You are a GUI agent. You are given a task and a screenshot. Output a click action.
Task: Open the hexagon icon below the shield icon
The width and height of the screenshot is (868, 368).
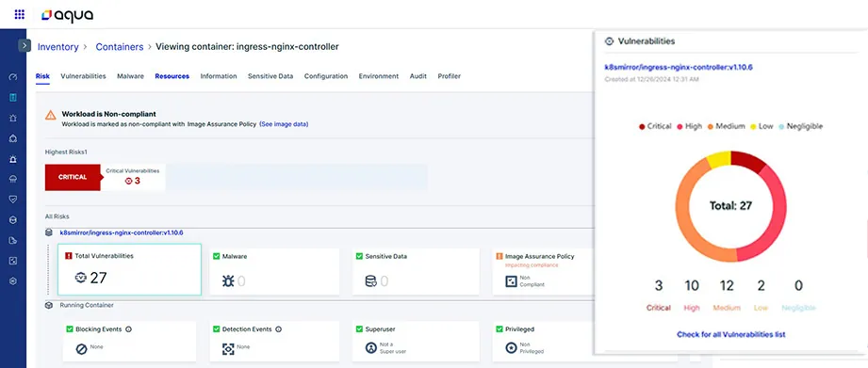pyautogui.click(x=13, y=220)
